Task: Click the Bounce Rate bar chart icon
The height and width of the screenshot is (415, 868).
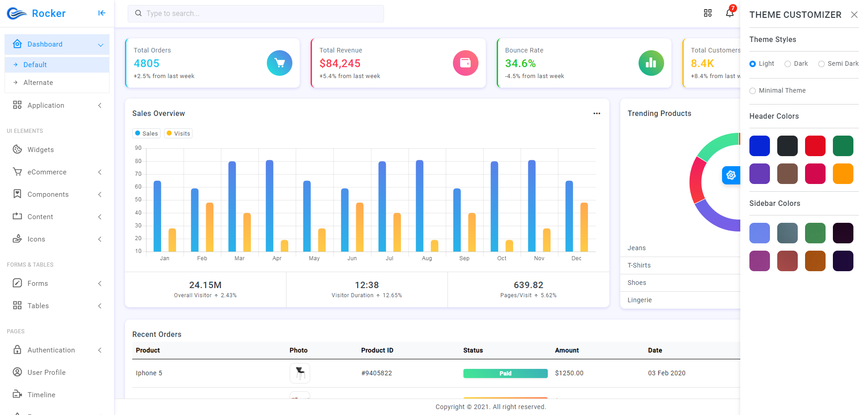Action: coord(651,63)
